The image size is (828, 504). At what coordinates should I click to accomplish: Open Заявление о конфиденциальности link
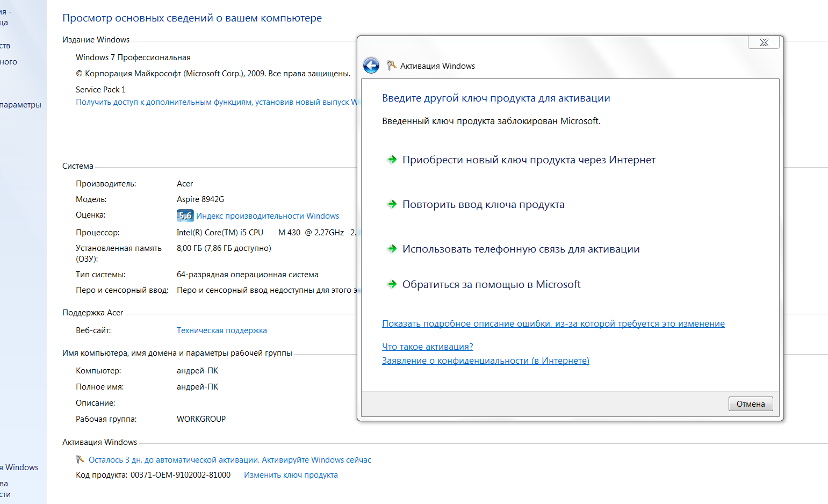[486, 361]
